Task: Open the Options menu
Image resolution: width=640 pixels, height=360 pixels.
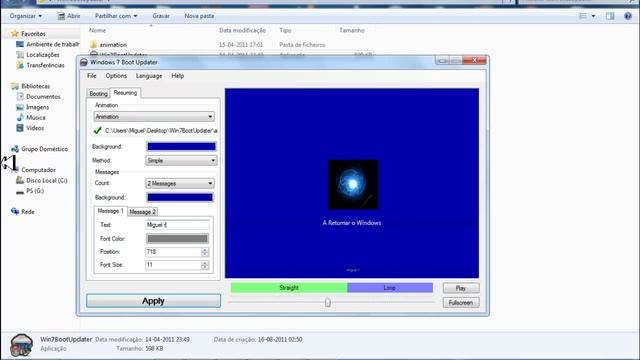Action: 116,76
